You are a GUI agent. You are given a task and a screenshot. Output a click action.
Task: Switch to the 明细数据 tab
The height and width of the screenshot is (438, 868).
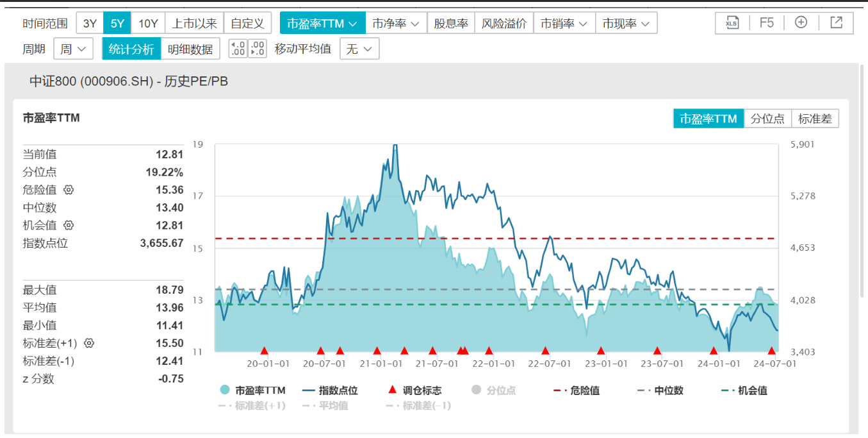(190, 49)
